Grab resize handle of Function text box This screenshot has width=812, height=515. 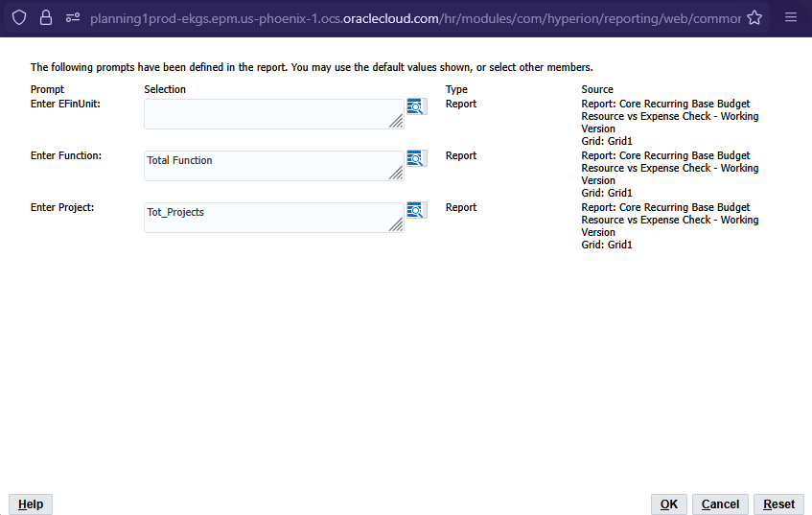(x=396, y=173)
